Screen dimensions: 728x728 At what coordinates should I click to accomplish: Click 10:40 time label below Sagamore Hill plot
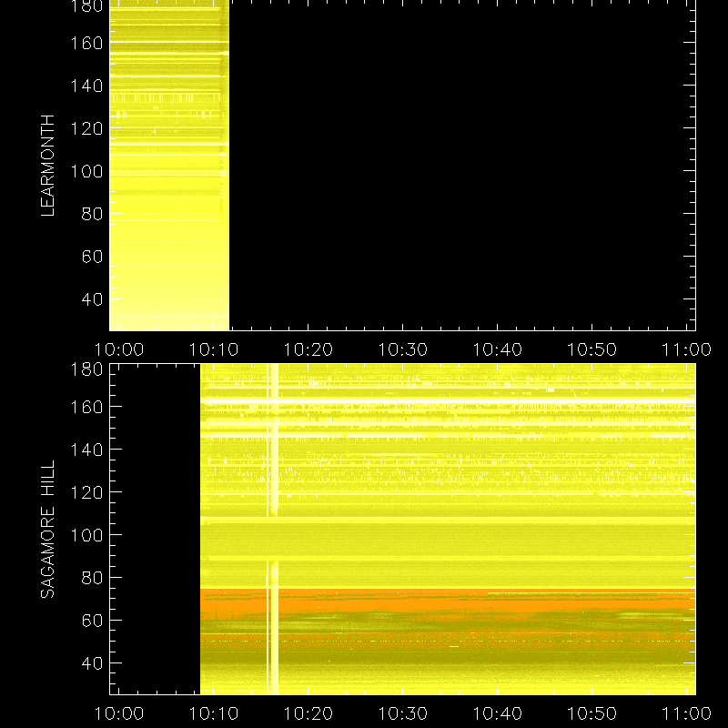pyautogui.click(x=497, y=713)
